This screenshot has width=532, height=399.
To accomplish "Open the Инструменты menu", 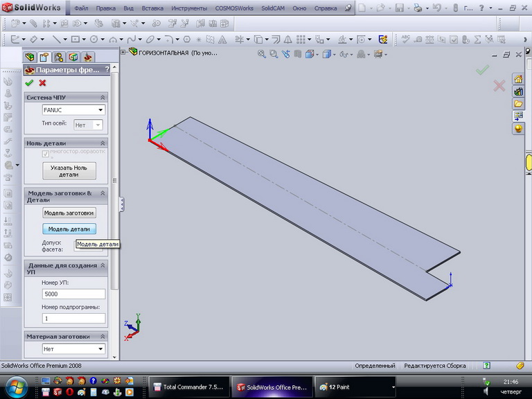I will (189, 8).
